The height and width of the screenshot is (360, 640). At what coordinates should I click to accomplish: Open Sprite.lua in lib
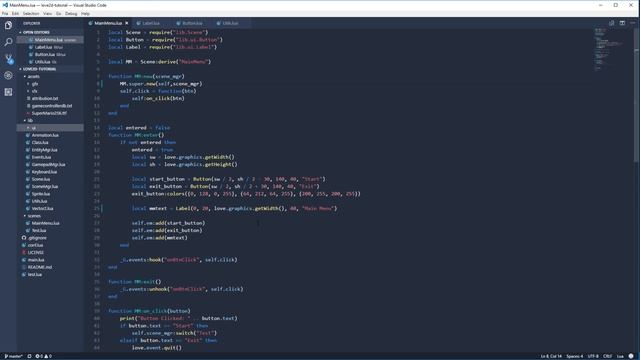point(50,194)
